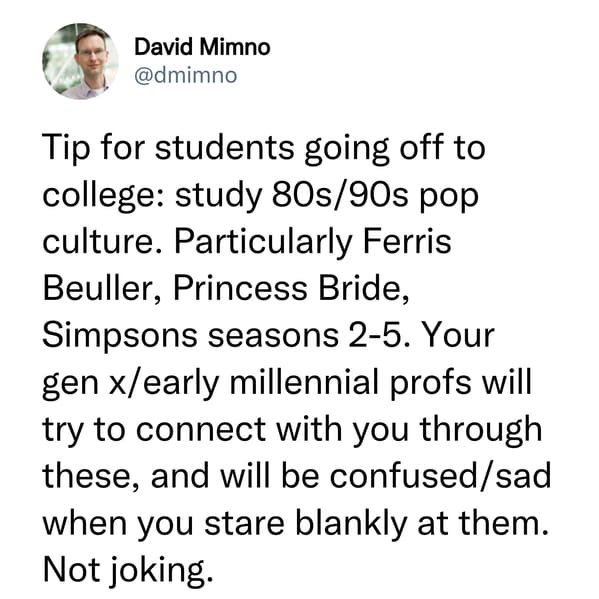This screenshot has height=599, width=599.
Task: Click the words 'Tip for students'
Action: 168,149
